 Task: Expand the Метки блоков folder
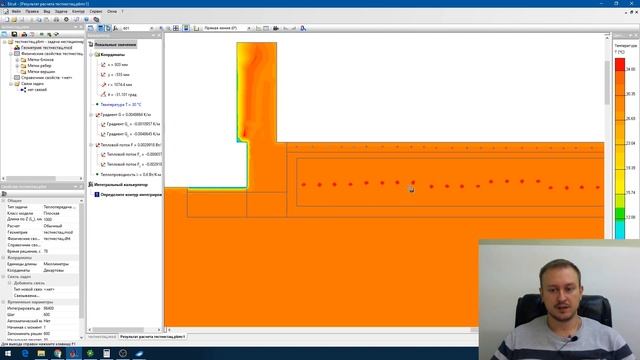click(17, 60)
